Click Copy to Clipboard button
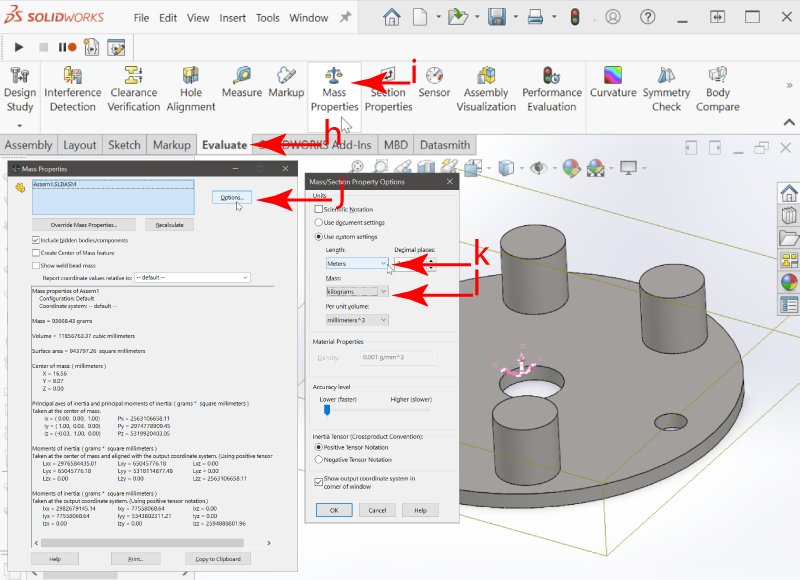Viewport: 800px width, 580px height. coord(218,559)
